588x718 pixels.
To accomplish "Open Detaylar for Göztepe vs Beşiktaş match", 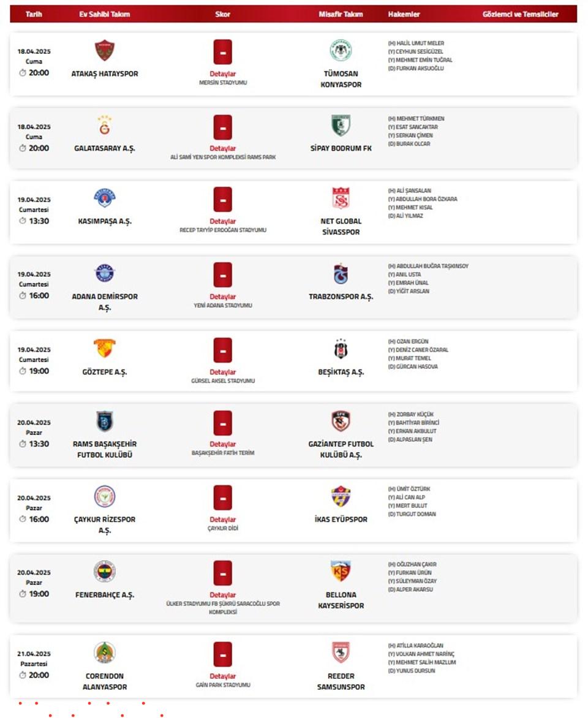I will (222, 372).
